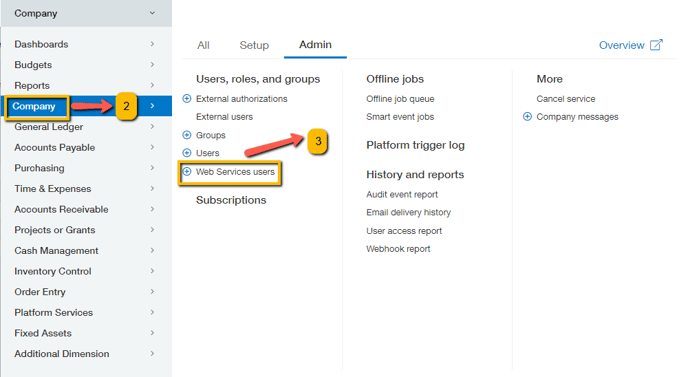The height and width of the screenshot is (377, 688).
Task: Switch to the Setup tab
Action: (254, 45)
